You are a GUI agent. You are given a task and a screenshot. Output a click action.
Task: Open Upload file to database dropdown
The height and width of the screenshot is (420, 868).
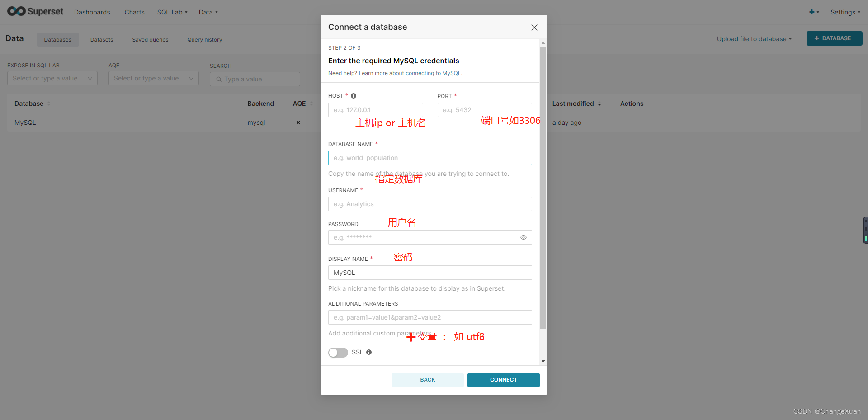(x=754, y=39)
